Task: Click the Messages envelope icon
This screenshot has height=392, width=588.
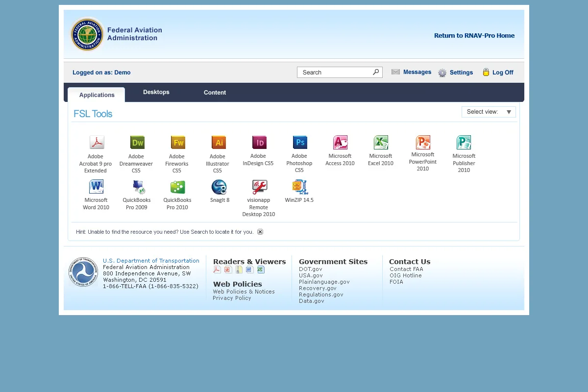Action: [x=395, y=72]
